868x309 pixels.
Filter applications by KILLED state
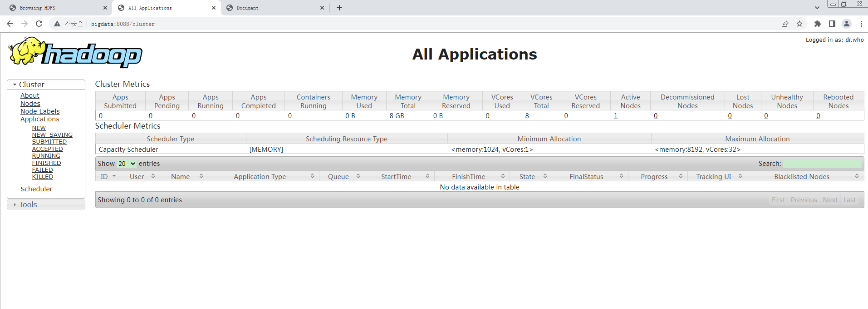point(43,177)
